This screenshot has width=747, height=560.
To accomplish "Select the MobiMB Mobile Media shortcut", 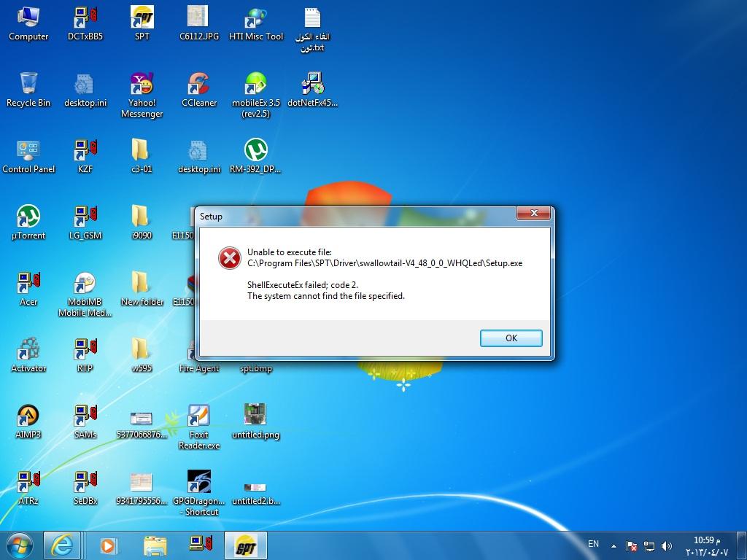I will point(85,295).
